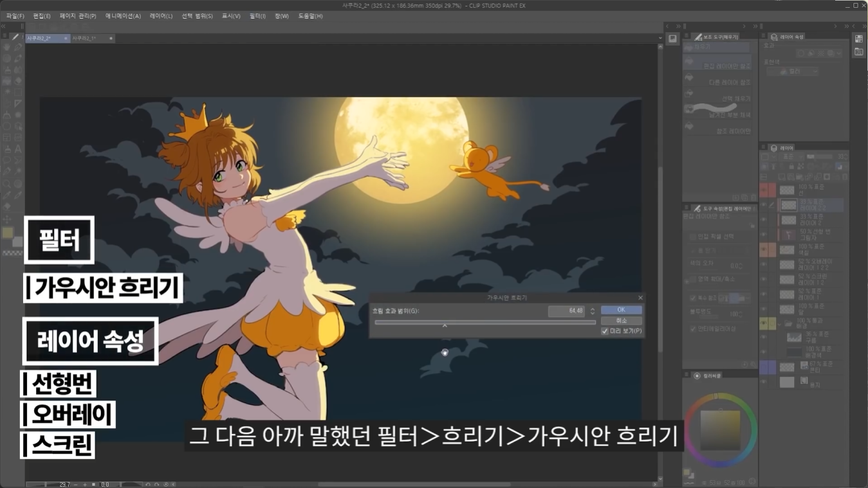Image resolution: width=868 pixels, height=488 pixels.
Task: Select the 레이어 2 2 layer thumbnail
Action: 788,205
